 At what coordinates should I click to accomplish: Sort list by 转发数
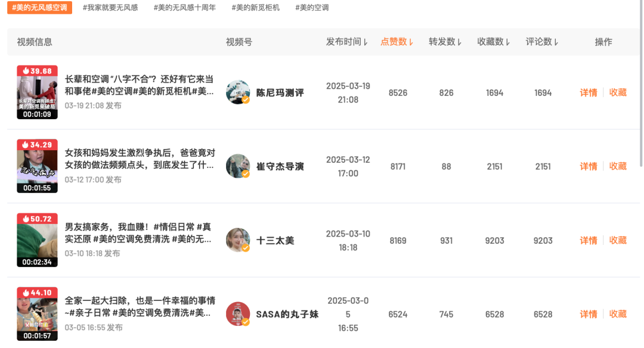[446, 42]
